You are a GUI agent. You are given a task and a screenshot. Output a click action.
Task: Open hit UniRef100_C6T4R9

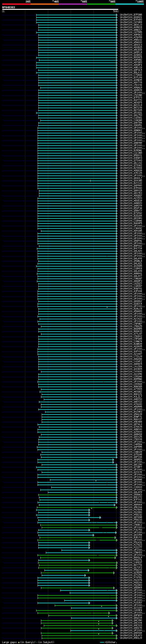131,22
